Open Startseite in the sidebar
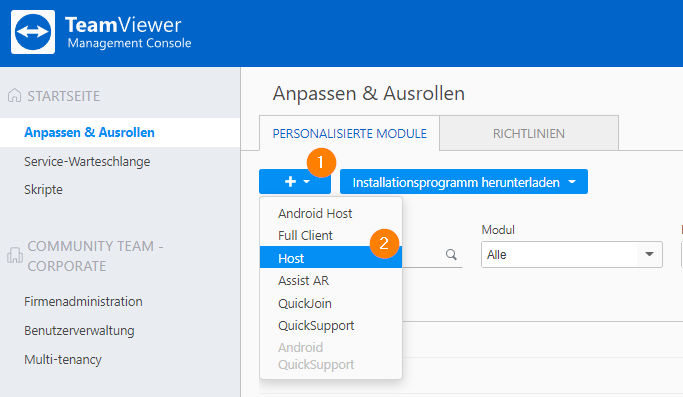Image resolution: width=683 pixels, height=397 pixels. click(x=64, y=96)
